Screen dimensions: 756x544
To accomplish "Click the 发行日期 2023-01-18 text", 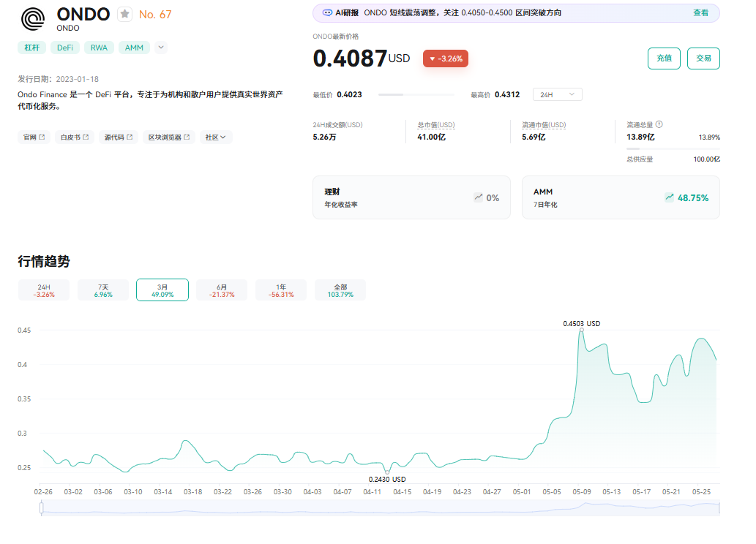I will click(59, 79).
